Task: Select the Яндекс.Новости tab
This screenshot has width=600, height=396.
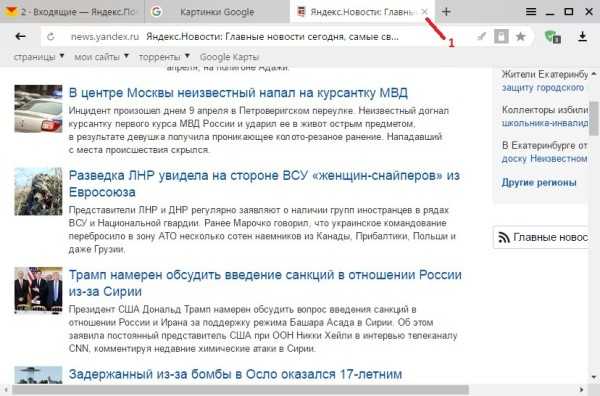Action: pyautogui.click(x=362, y=12)
